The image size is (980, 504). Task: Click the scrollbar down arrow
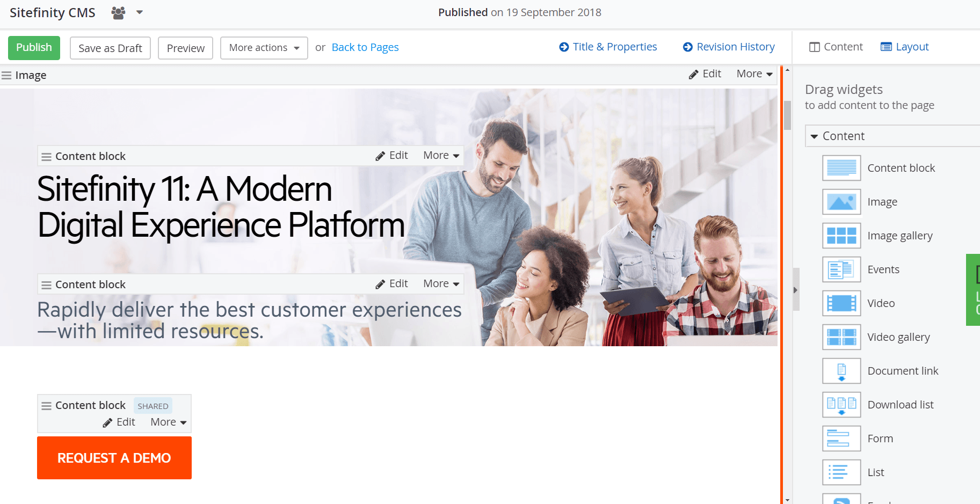coord(787,500)
